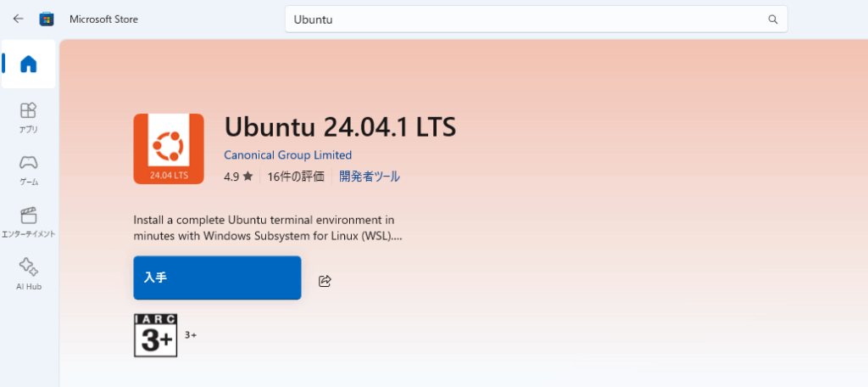The image size is (868, 387).
Task: Click the share icon beside 入手 button
Action: [x=325, y=281]
